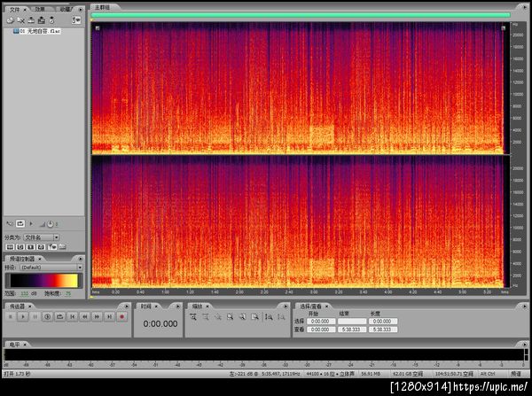Select the 主群组 (Main) tab
532x396 pixels.
point(102,7)
